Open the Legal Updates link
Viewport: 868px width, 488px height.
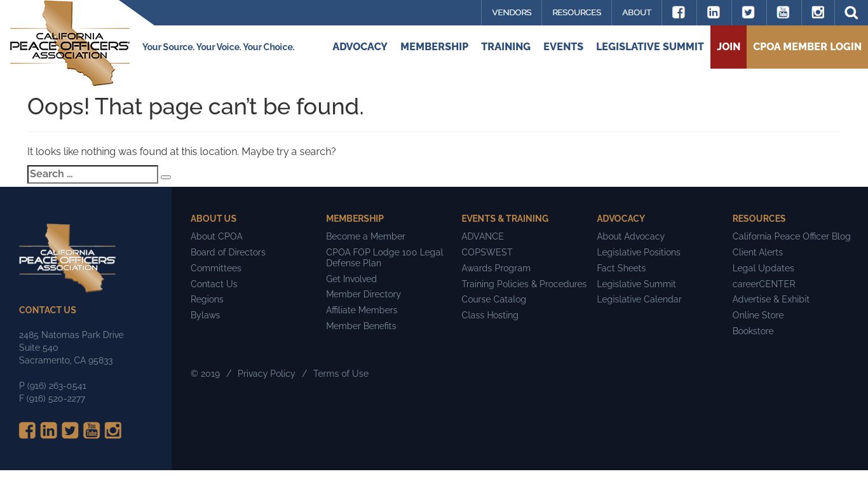click(763, 268)
